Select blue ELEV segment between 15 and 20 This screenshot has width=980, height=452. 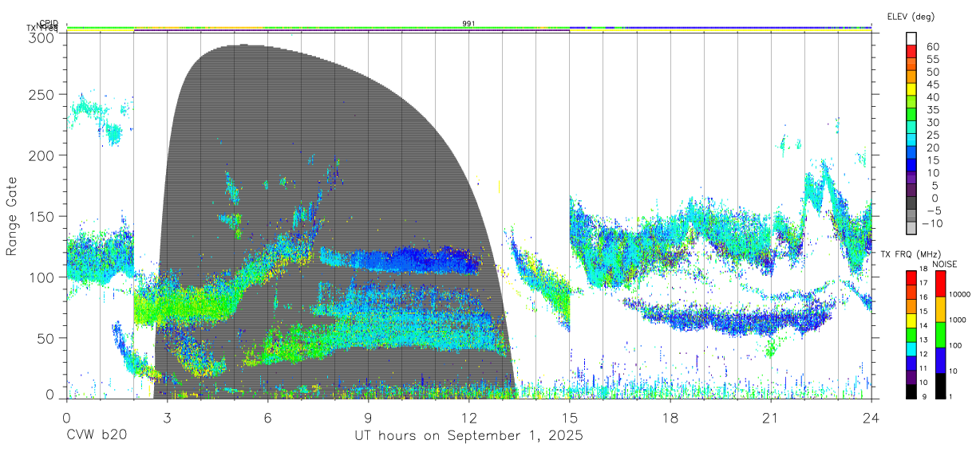(x=911, y=153)
